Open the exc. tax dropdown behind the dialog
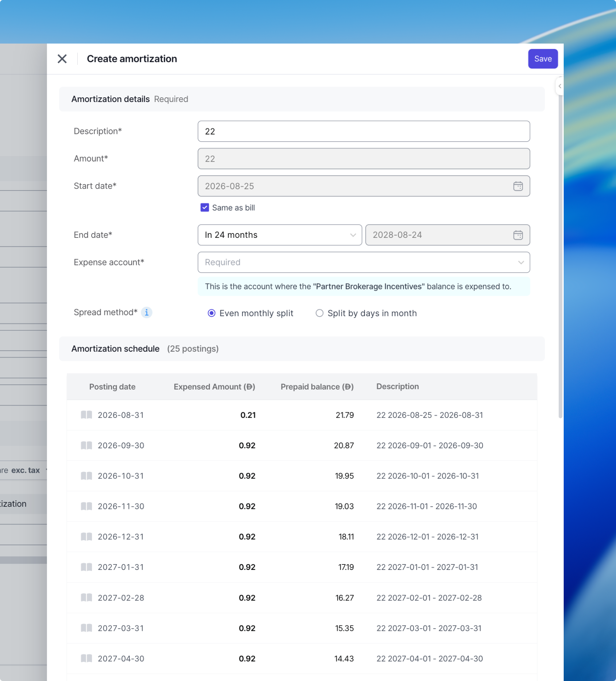The height and width of the screenshot is (681, 616). [x=25, y=470]
